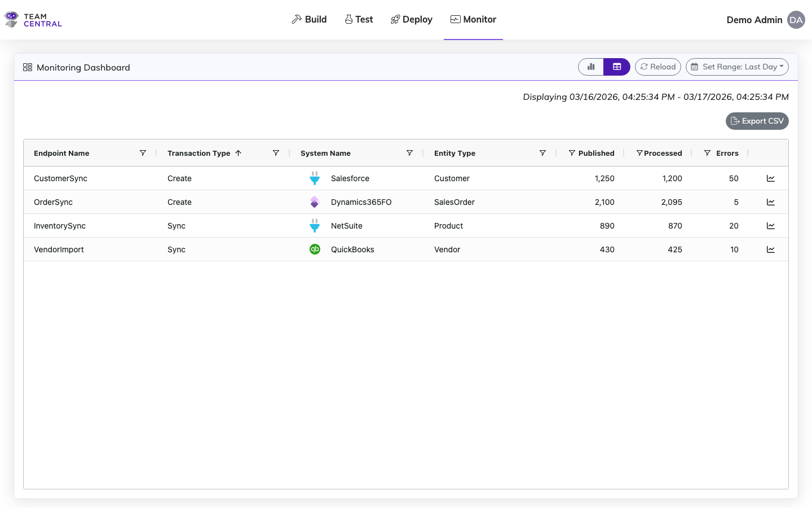Reload the monitoring data
This screenshot has height=508, width=812.
pos(657,67)
